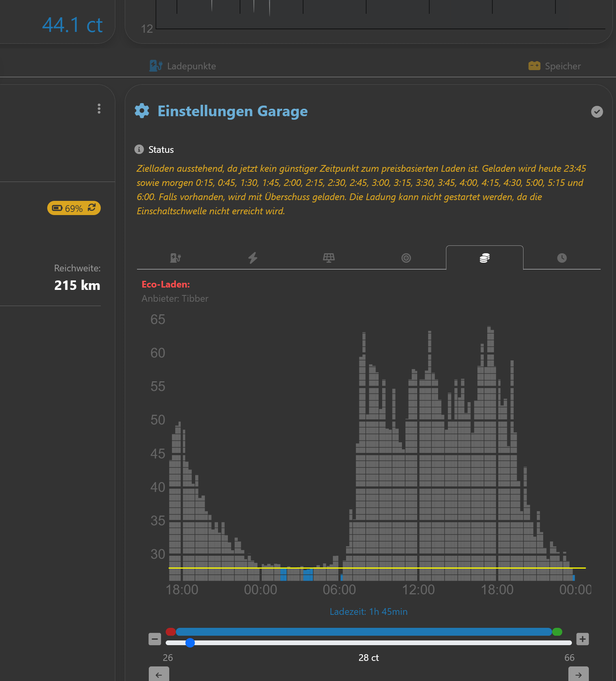Select the coins Eco charging tab
This screenshot has height=681, width=616.
tap(485, 258)
